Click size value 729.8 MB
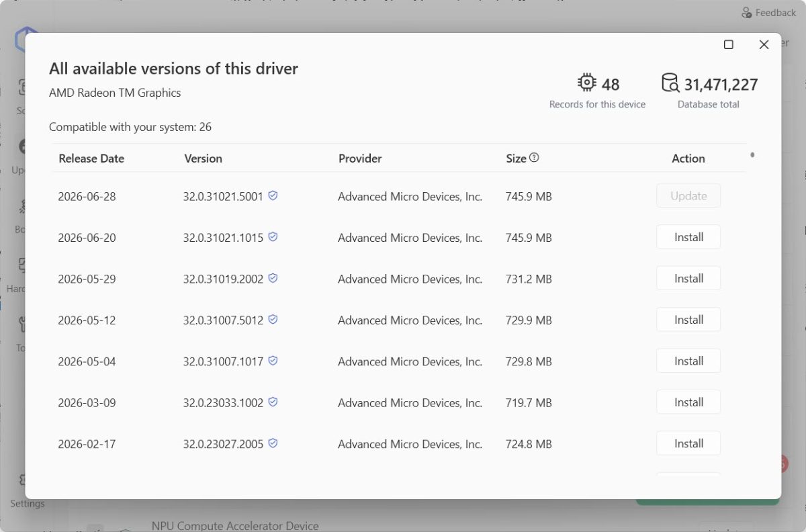 pos(529,361)
